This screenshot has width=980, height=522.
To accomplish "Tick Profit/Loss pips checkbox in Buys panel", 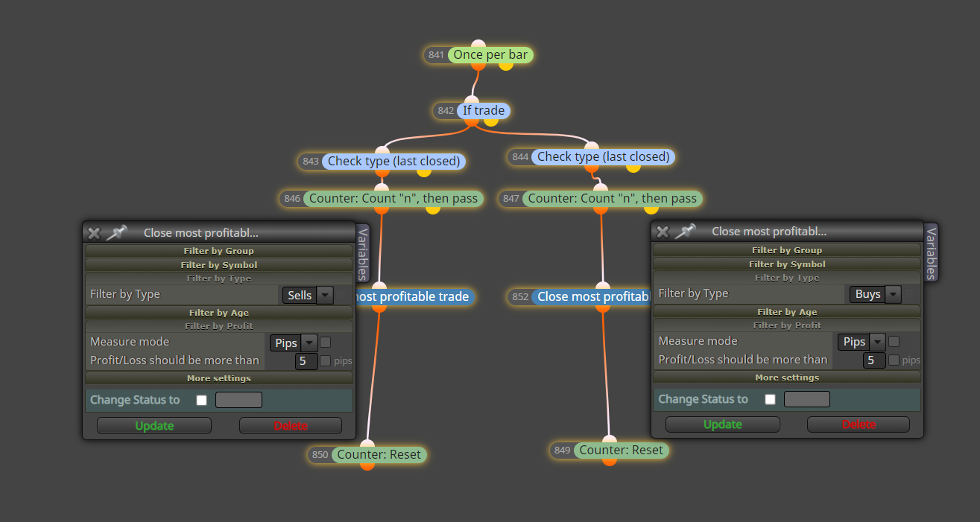I will [894, 360].
